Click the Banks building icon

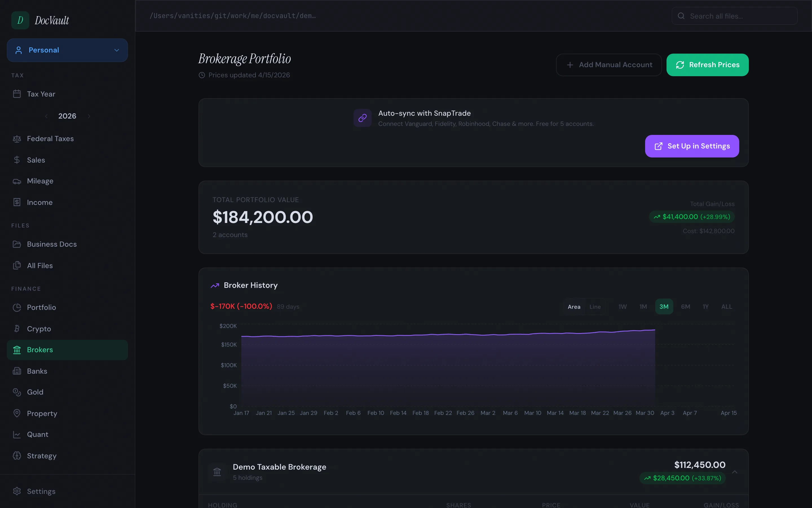[17, 371]
